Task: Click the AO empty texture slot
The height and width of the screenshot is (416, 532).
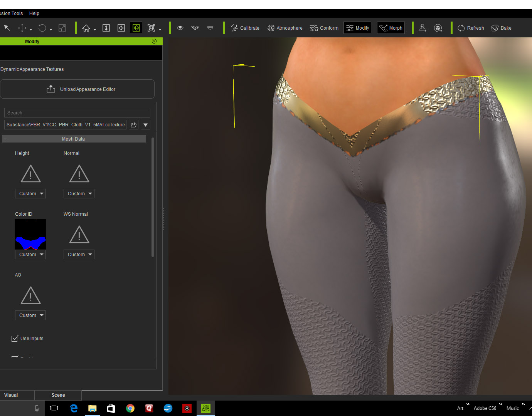Action: coord(30,295)
